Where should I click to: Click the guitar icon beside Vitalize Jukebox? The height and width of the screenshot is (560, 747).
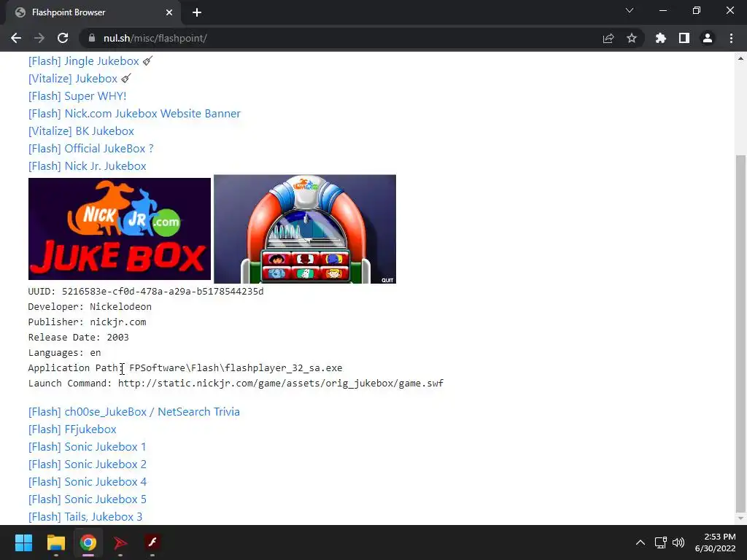tap(125, 78)
